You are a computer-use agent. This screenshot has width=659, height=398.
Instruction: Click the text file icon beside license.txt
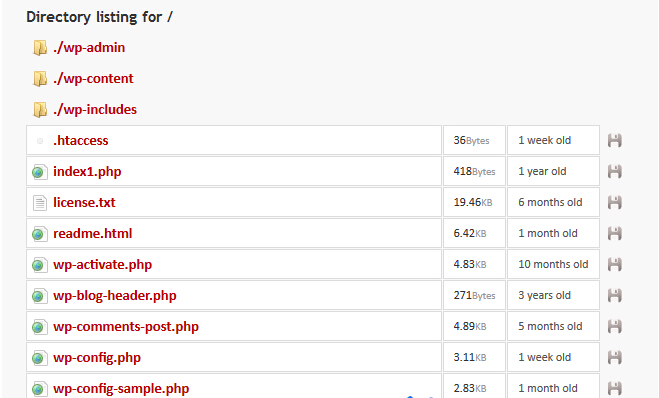(40, 203)
